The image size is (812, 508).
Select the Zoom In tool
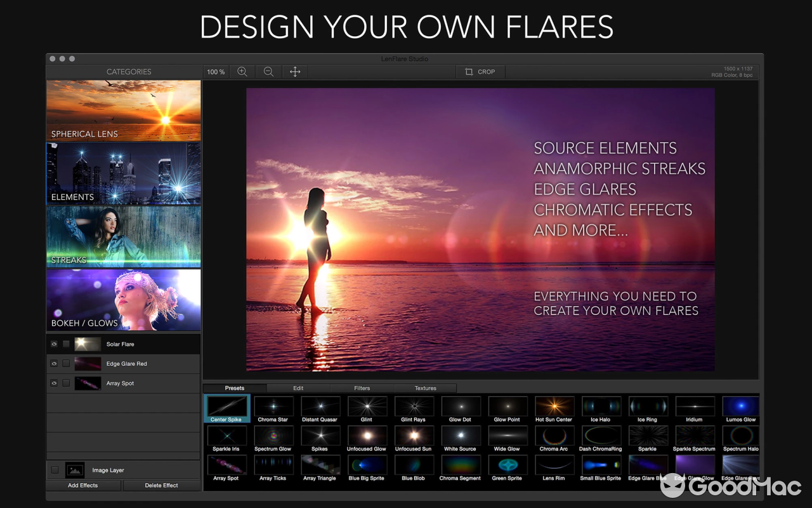[242, 71]
